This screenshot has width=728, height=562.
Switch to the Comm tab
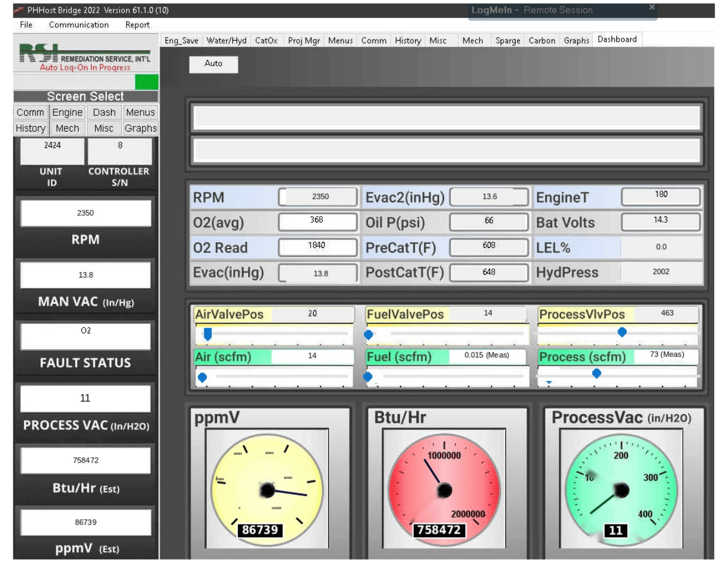(x=374, y=41)
